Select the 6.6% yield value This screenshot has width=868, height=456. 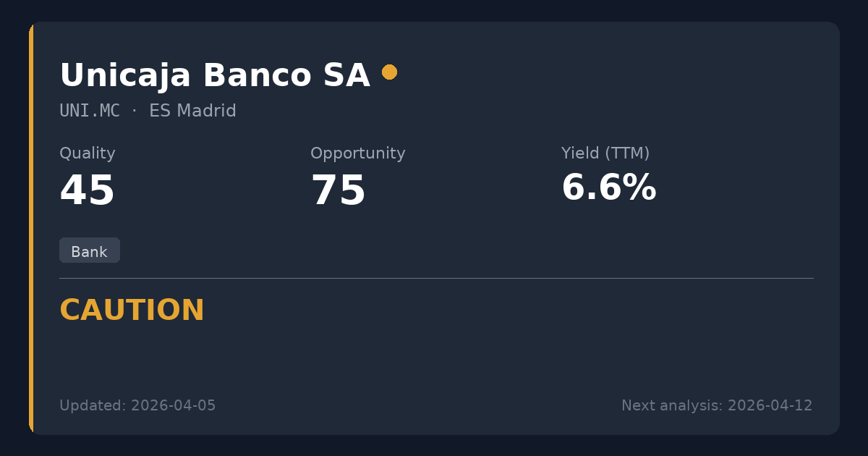click(x=608, y=188)
